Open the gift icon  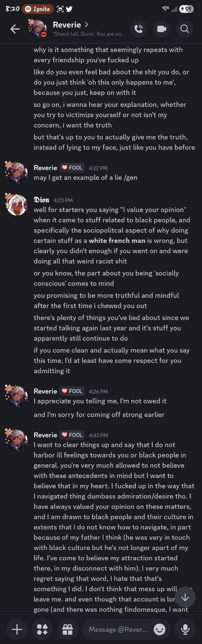point(67,629)
